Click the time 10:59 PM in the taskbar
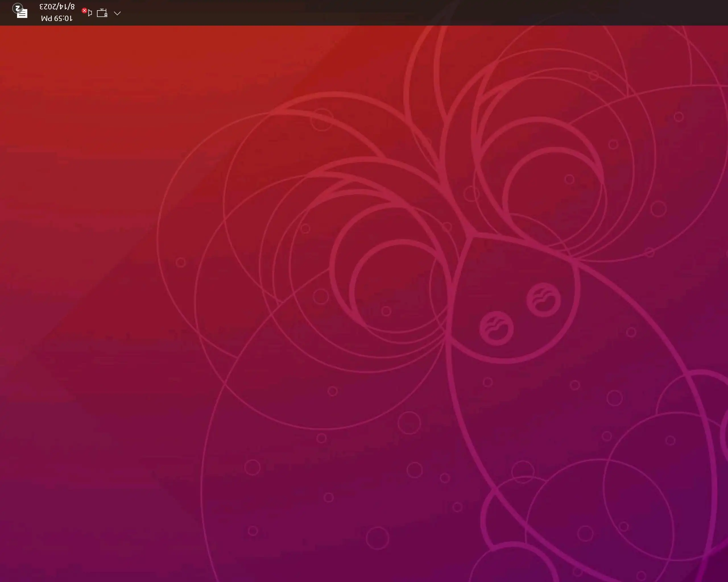The image size is (728, 582). point(57,18)
